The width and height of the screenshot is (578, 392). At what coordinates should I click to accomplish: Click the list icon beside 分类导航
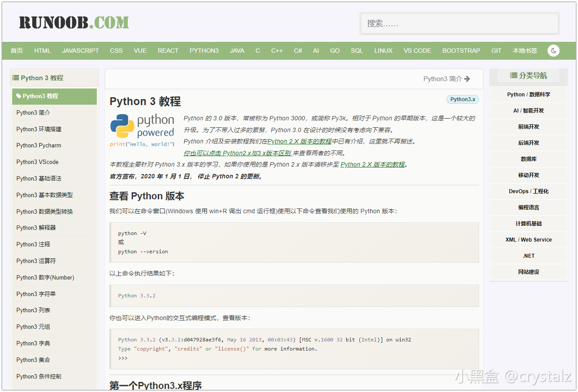coord(514,75)
